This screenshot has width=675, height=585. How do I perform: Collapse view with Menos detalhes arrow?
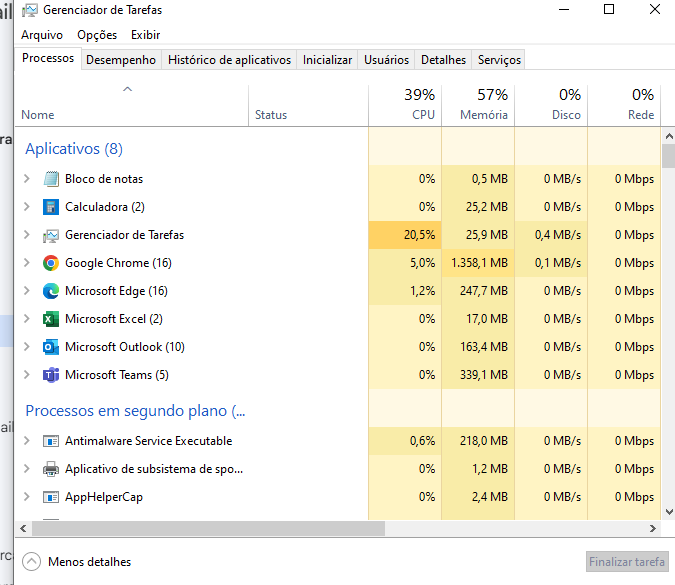point(31,562)
